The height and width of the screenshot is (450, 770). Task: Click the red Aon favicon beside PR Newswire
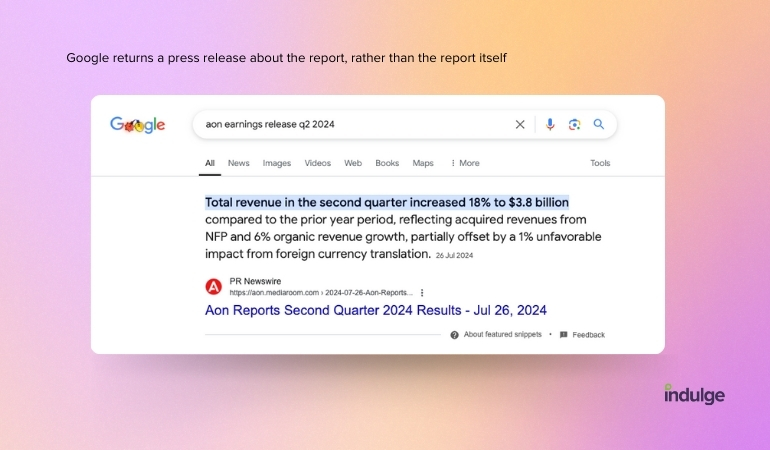[214, 286]
